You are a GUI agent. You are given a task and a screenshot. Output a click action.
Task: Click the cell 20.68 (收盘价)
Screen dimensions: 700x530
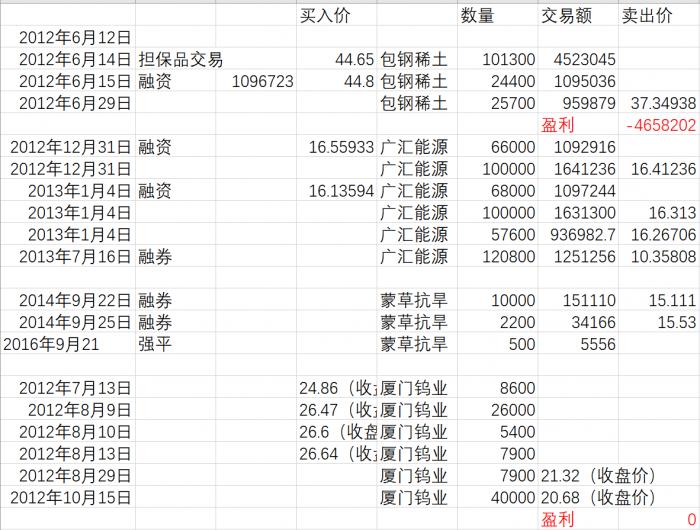tap(598, 497)
